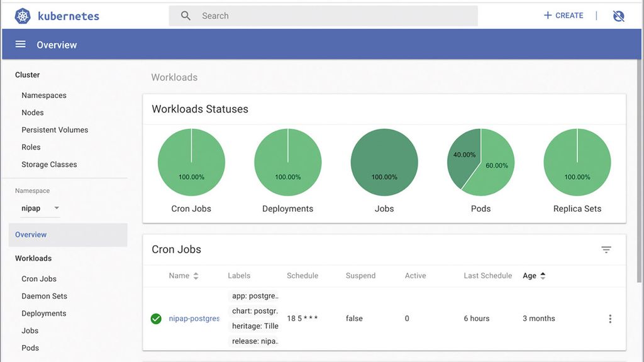
Task: Select Daemon Sets in the sidebar
Action: [x=44, y=296]
